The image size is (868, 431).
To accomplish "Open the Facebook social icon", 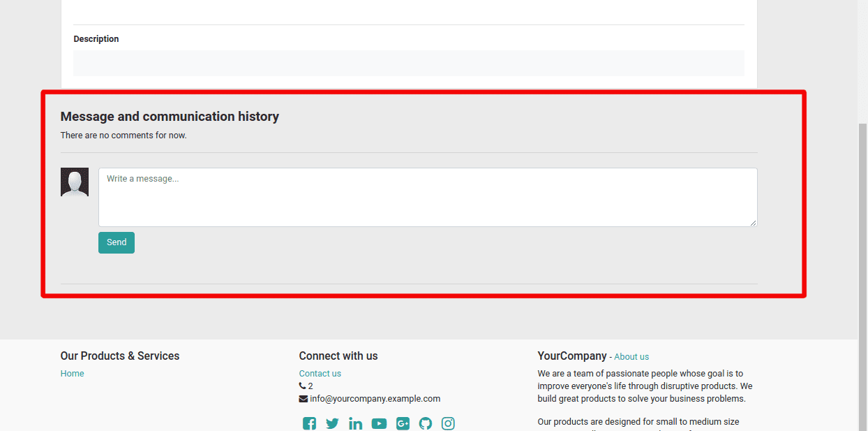I will [x=309, y=423].
